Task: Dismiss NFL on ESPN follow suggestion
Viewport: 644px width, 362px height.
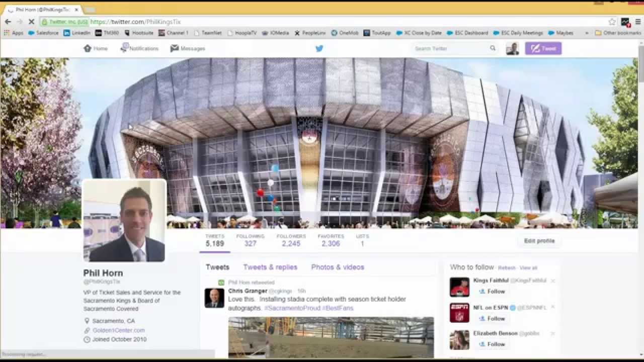Action: point(552,307)
